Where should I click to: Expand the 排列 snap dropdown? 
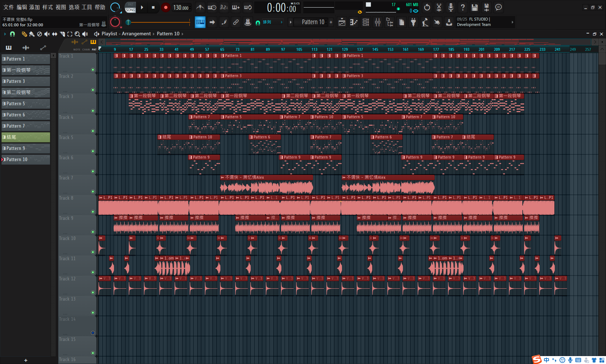(x=281, y=22)
